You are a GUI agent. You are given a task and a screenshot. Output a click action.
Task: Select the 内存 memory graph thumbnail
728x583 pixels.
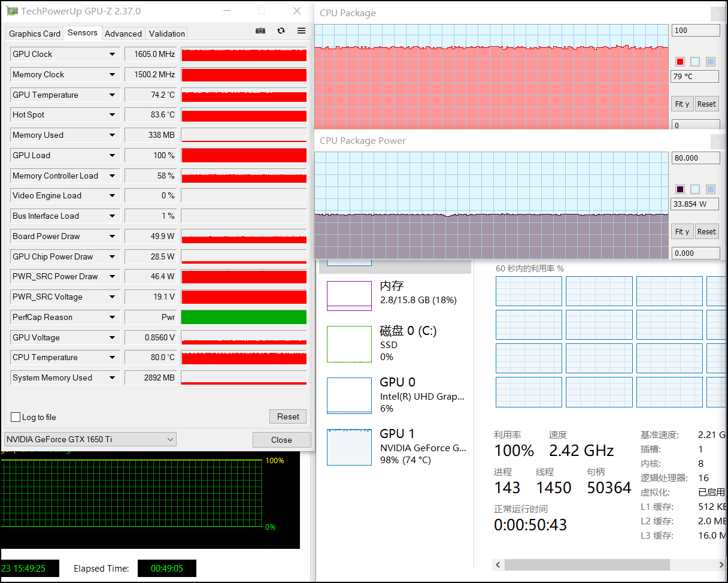[x=349, y=296]
